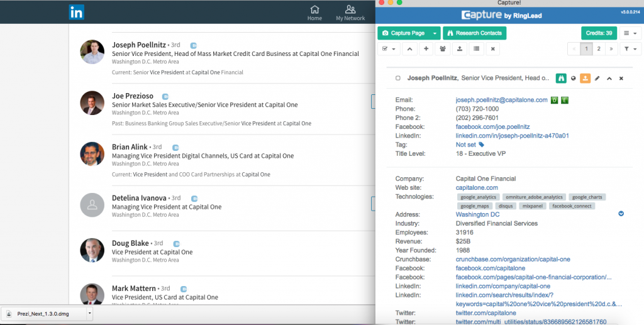The height and width of the screenshot is (325, 644).
Task: Click Capture badge next to Joe Prezioso name
Action: (x=165, y=97)
